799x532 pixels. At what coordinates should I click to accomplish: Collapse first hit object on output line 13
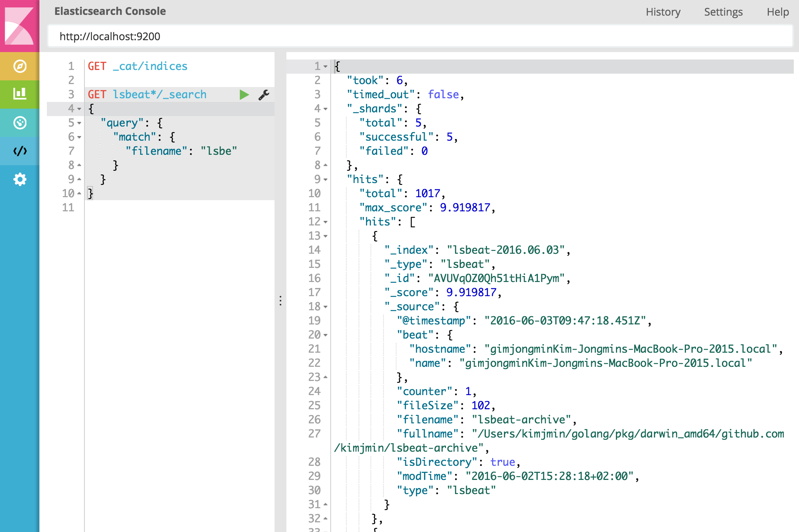tap(325, 236)
